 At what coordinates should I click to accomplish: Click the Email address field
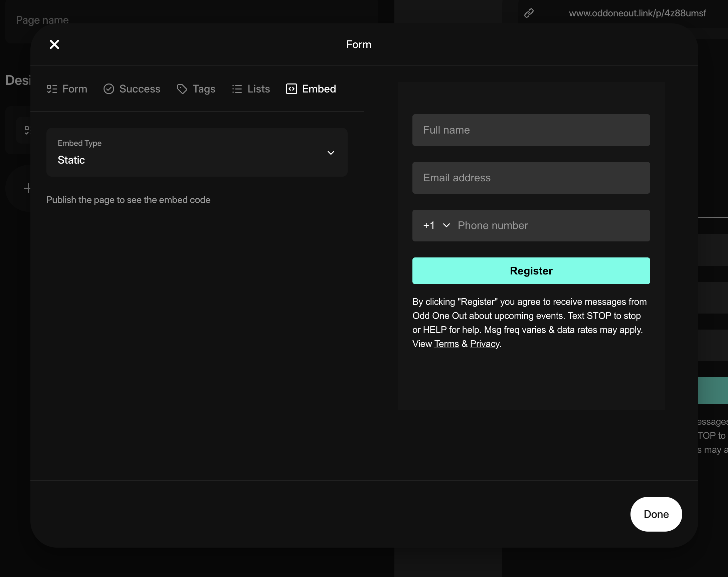point(531,178)
